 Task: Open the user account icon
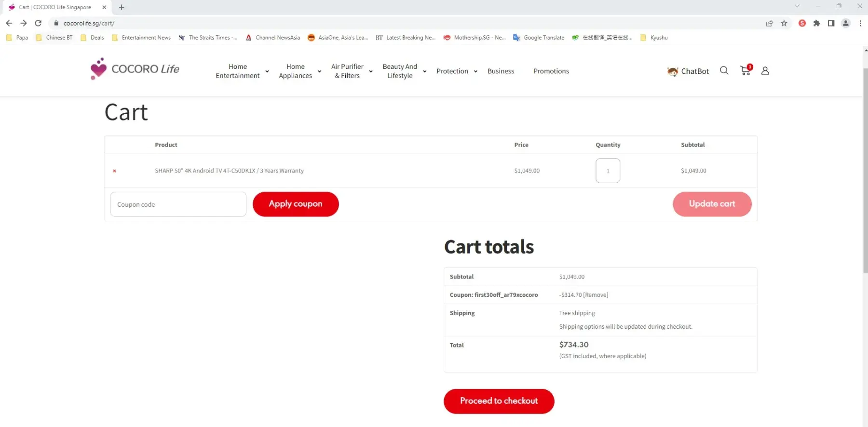pos(765,71)
